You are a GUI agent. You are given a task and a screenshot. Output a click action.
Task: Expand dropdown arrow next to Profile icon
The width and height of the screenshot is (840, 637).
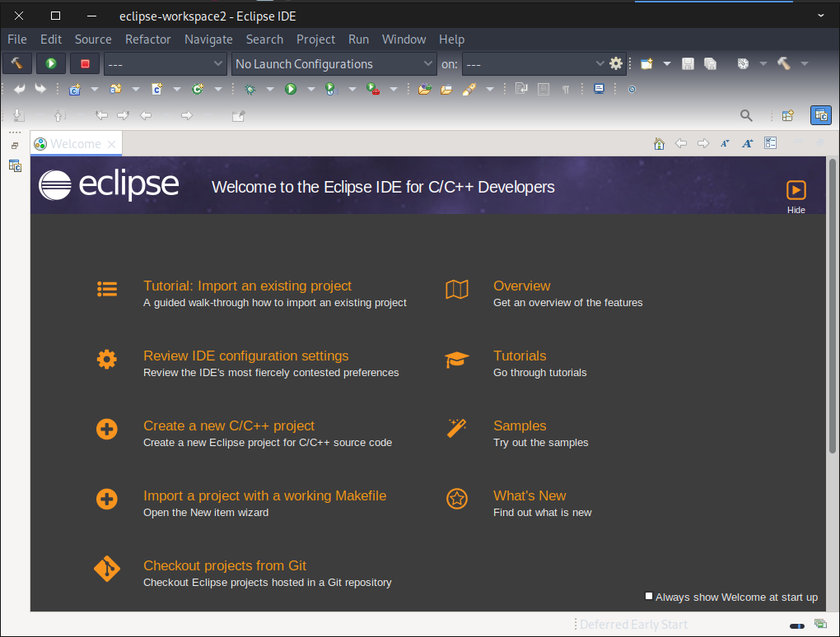[352, 90]
